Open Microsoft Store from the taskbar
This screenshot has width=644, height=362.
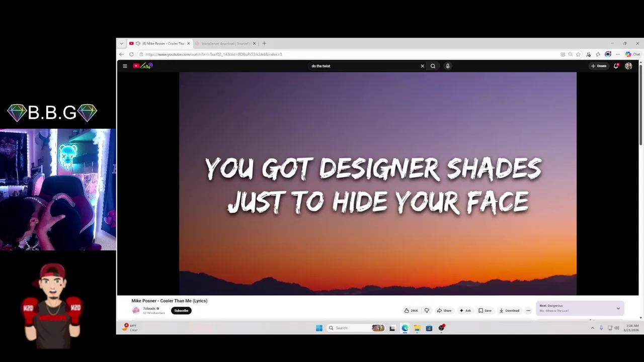click(429, 328)
